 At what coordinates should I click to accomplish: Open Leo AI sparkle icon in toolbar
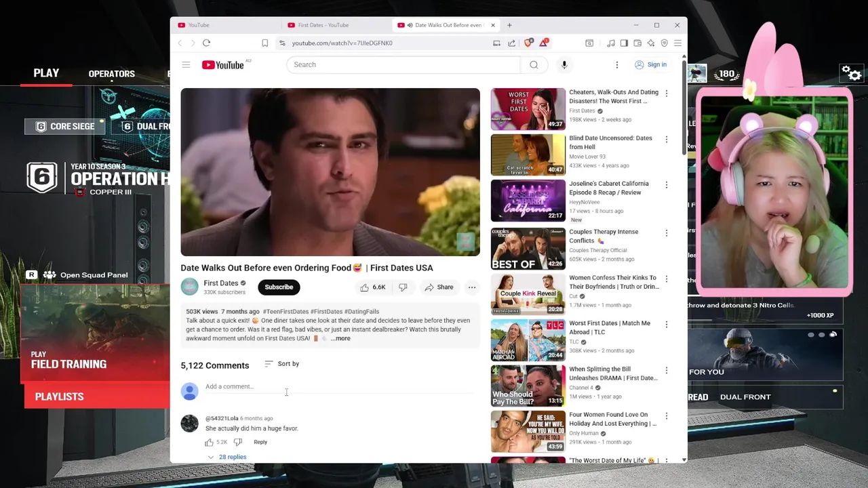coord(651,43)
